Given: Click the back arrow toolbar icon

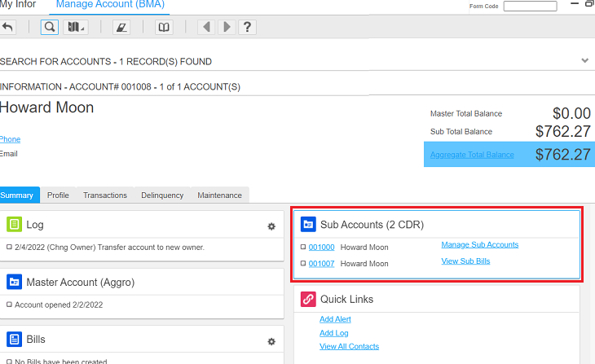Looking at the screenshot, I should [x=8, y=27].
